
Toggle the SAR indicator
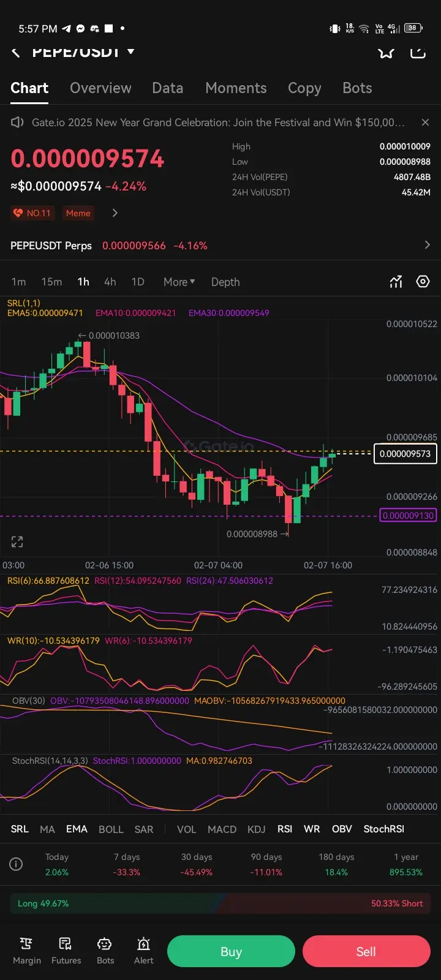click(144, 829)
